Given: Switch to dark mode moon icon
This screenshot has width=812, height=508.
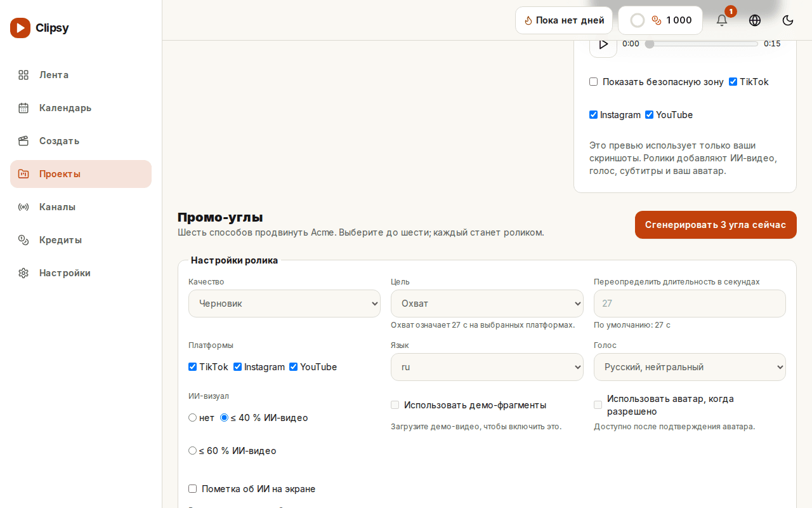Looking at the screenshot, I should [788, 20].
